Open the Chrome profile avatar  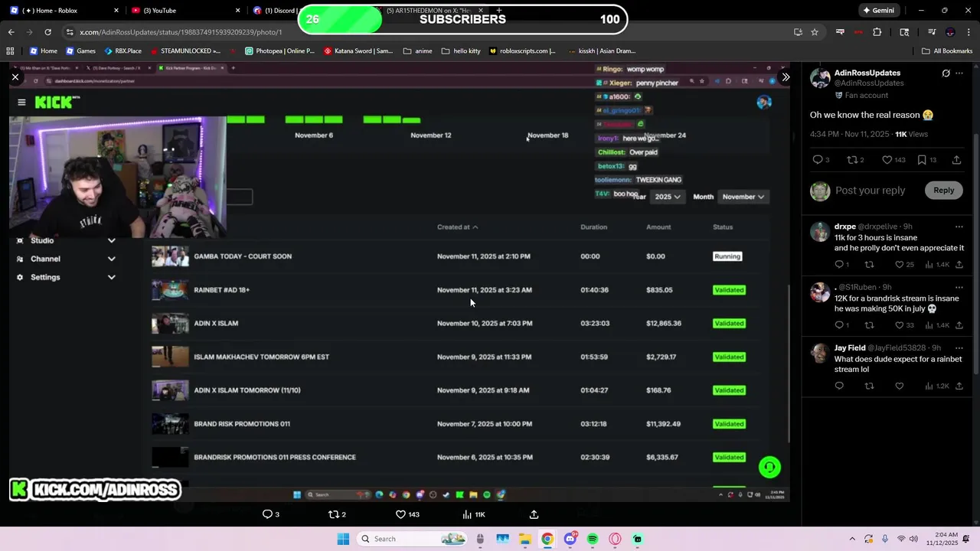point(950,32)
